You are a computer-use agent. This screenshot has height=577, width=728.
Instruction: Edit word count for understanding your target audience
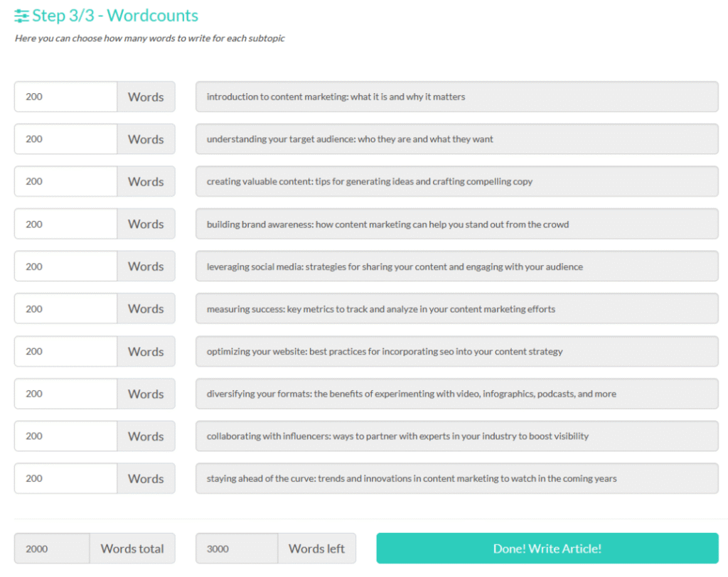click(65, 139)
